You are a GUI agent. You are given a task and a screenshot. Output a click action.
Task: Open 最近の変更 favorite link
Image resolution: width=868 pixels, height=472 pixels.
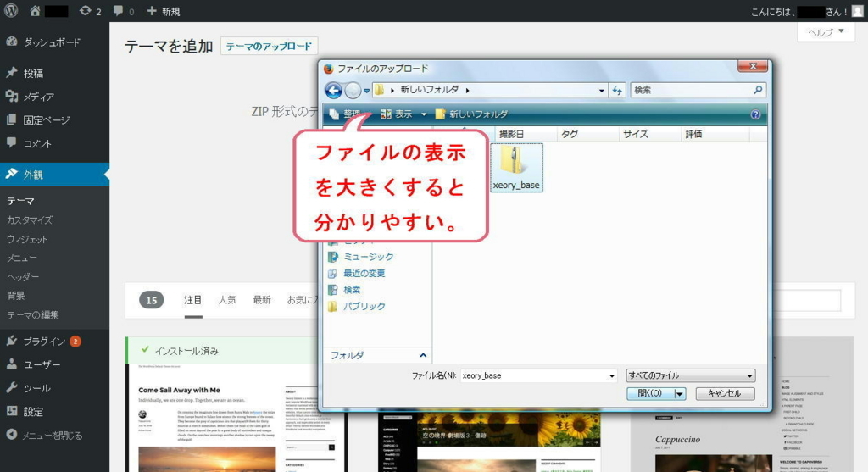click(357, 274)
